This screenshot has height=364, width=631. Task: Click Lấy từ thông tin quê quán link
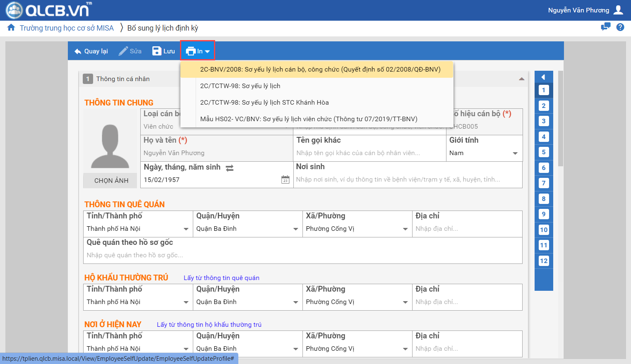[x=221, y=278]
